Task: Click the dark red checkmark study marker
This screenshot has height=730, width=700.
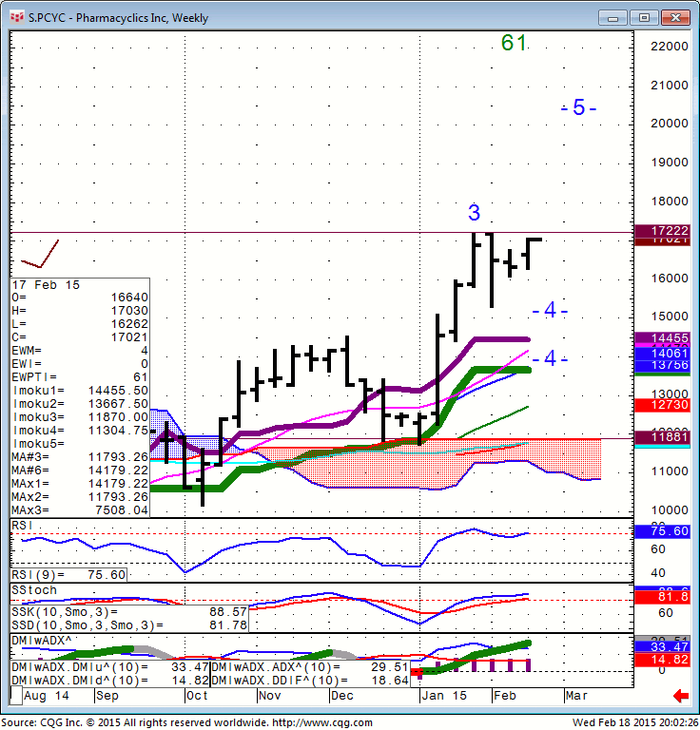Action: 40,254
